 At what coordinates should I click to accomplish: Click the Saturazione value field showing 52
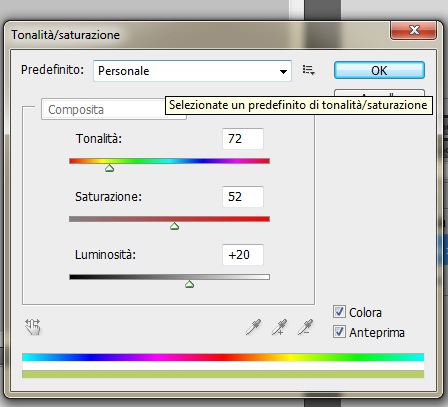point(243,197)
